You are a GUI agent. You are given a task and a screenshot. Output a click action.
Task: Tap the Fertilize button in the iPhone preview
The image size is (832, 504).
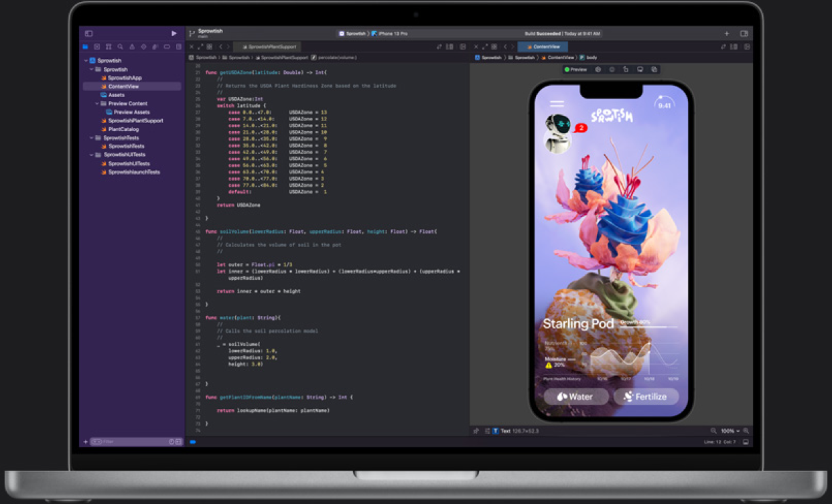646,396
